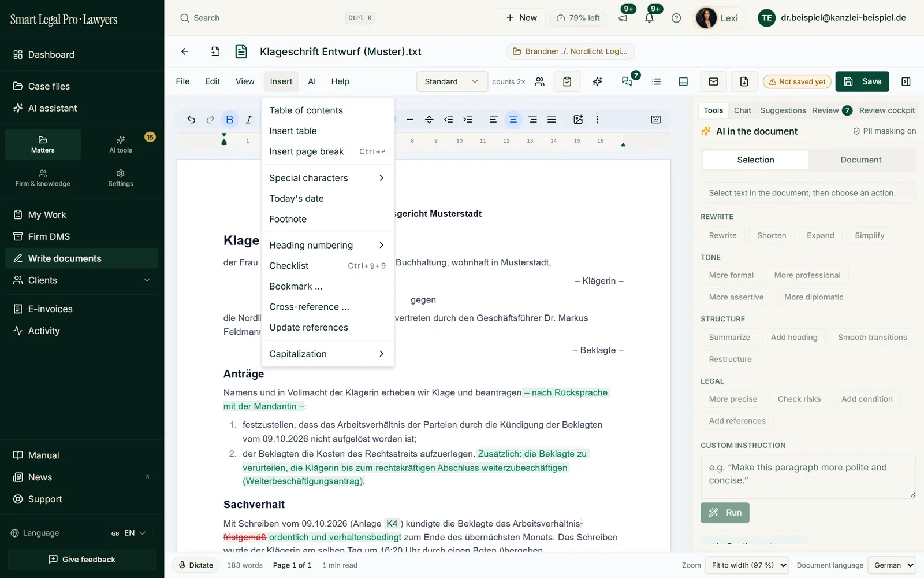This screenshot has height=578, width=924.
Task: Expand Special characters submenu
Action: 327,178
